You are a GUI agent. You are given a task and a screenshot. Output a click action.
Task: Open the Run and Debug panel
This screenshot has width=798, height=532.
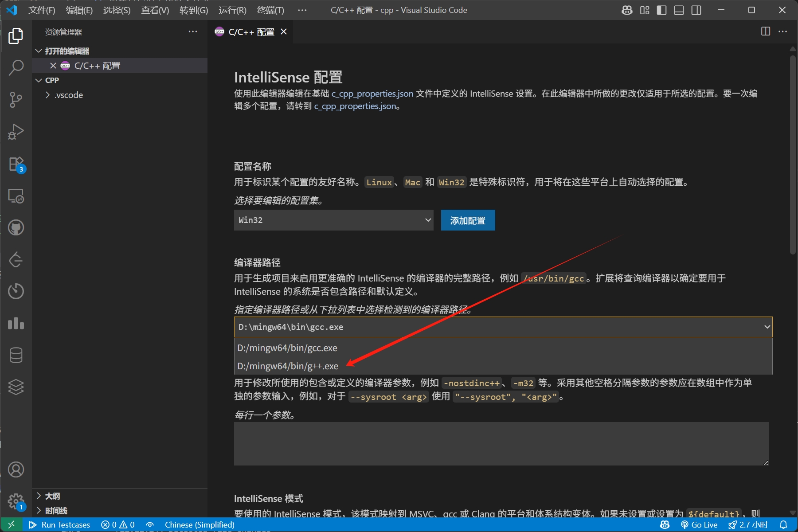(x=16, y=131)
